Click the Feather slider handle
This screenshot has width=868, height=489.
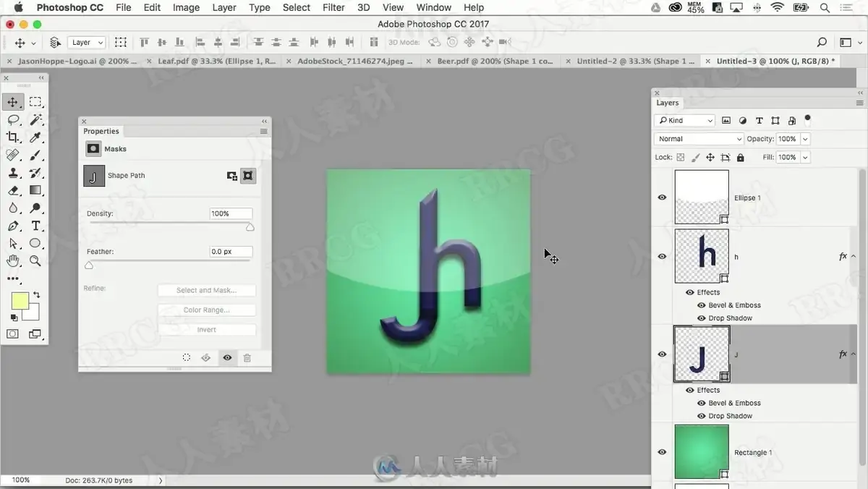(89, 265)
